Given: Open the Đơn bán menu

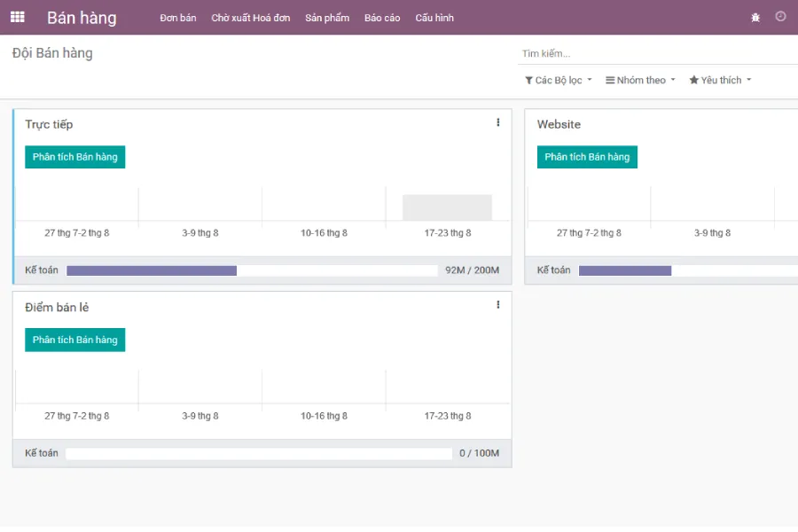Looking at the screenshot, I should point(177,18).
